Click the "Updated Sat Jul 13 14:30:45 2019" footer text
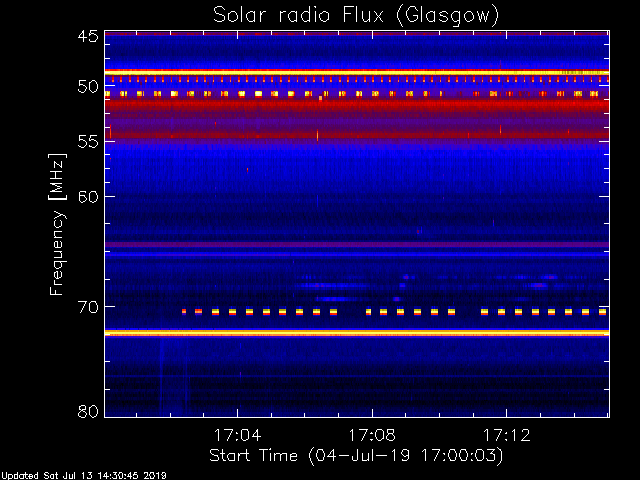640x480 pixels. point(84,476)
